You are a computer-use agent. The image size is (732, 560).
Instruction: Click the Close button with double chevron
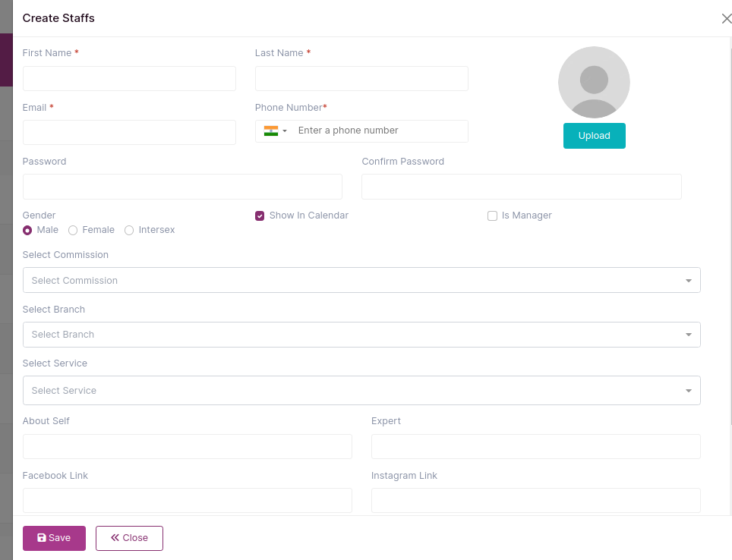point(129,538)
